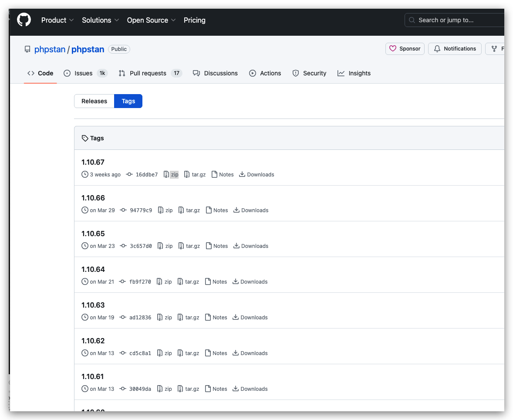
Task: Expand the Open Source menu
Action: click(151, 20)
